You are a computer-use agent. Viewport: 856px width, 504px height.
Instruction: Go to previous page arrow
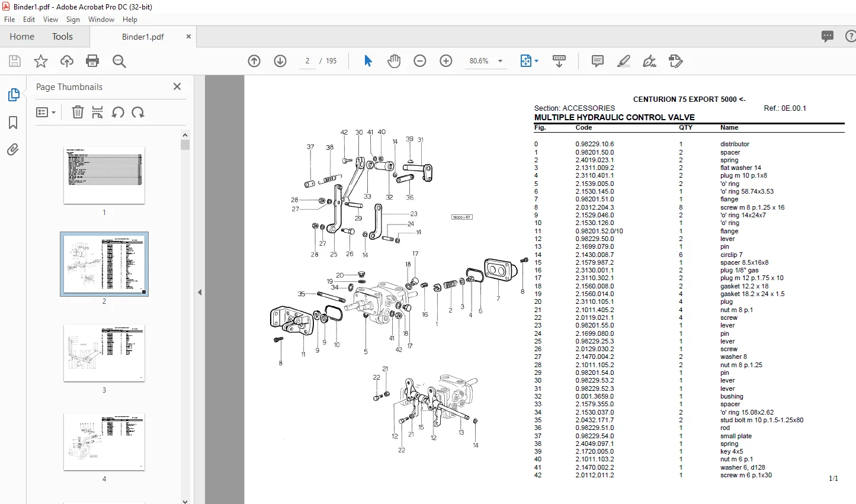click(254, 61)
